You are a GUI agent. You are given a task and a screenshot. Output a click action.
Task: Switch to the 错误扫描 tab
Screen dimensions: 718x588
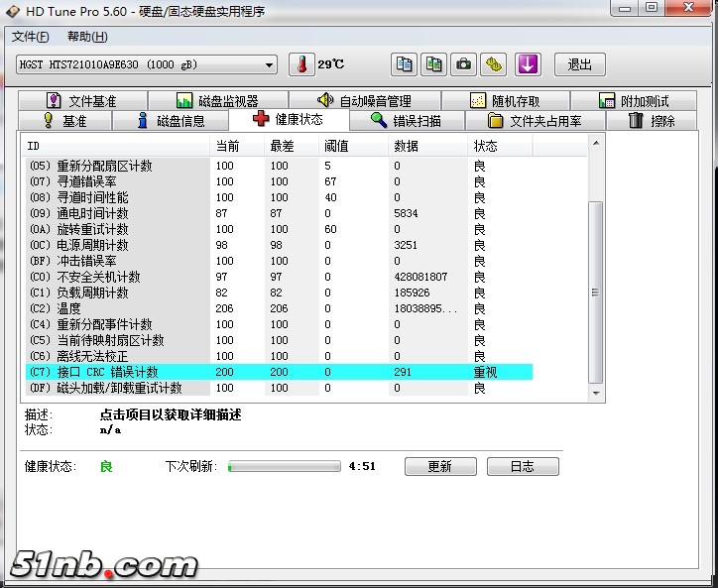click(x=406, y=121)
